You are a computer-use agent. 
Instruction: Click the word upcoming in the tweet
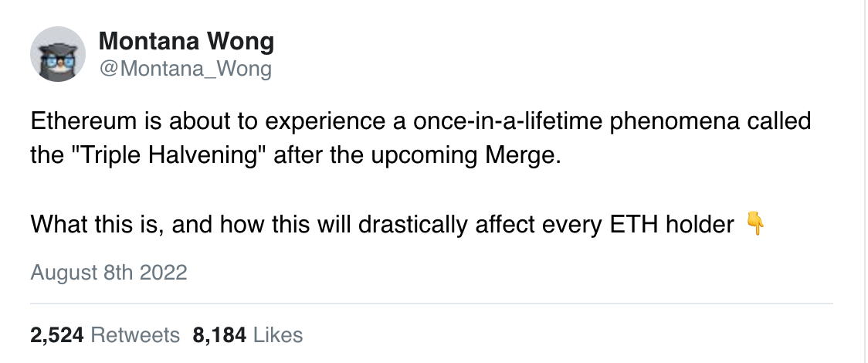point(424,157)
